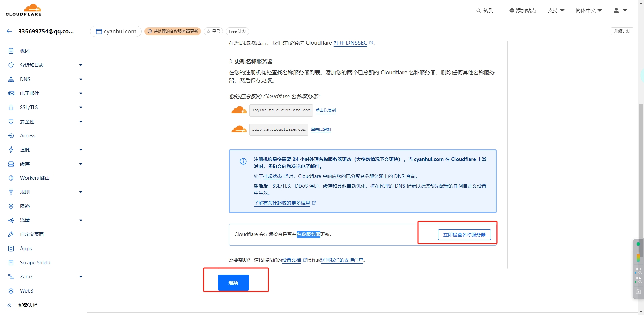644x315 pixels.
Task: Click the Workers 路由 diamond icon
Action: (x=11, y=178)
